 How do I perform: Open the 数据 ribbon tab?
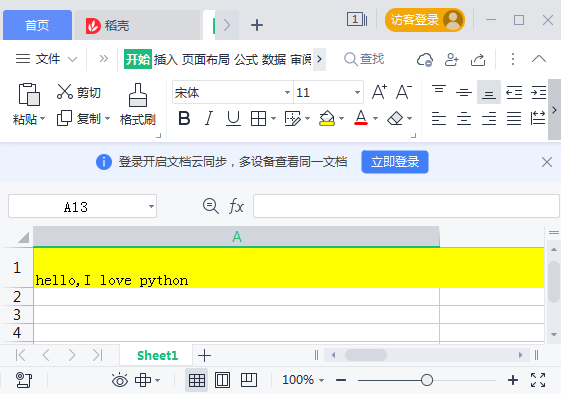[x=274, y=59]
